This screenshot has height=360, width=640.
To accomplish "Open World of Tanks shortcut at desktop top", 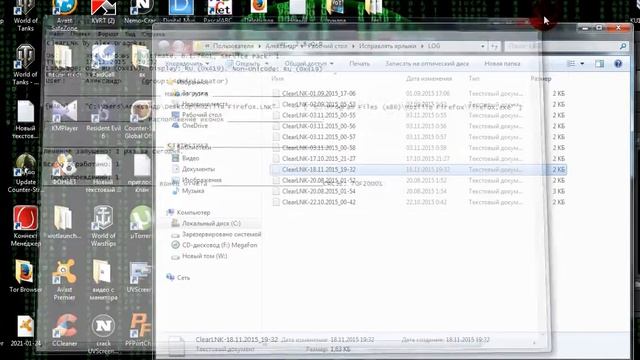I will coord(25,16).
